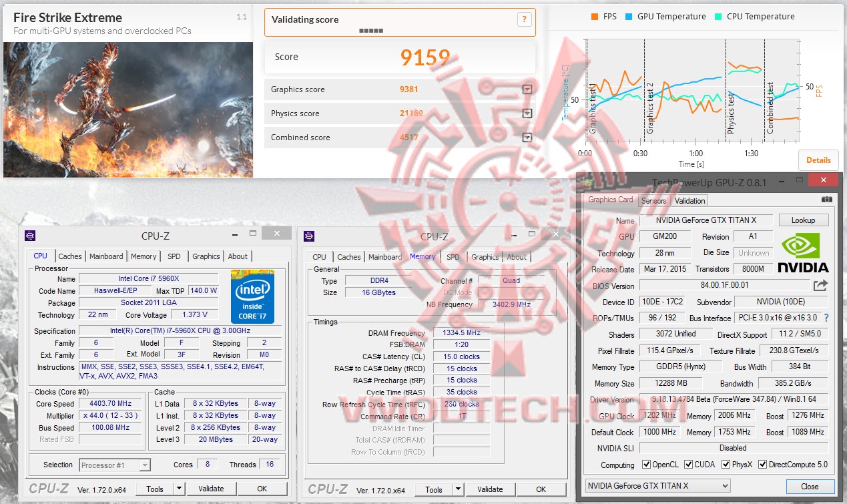Viewport: 847px width, 504px height.
Task: Open the SPD tab in left CPU-Z window
Action: click(x=174, y=256)
